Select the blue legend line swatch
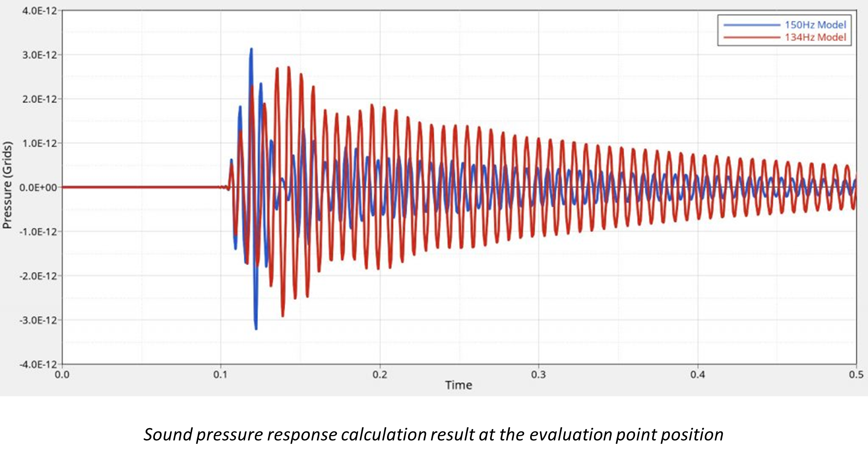Viewport: 868px width, 458px height. 751,25
